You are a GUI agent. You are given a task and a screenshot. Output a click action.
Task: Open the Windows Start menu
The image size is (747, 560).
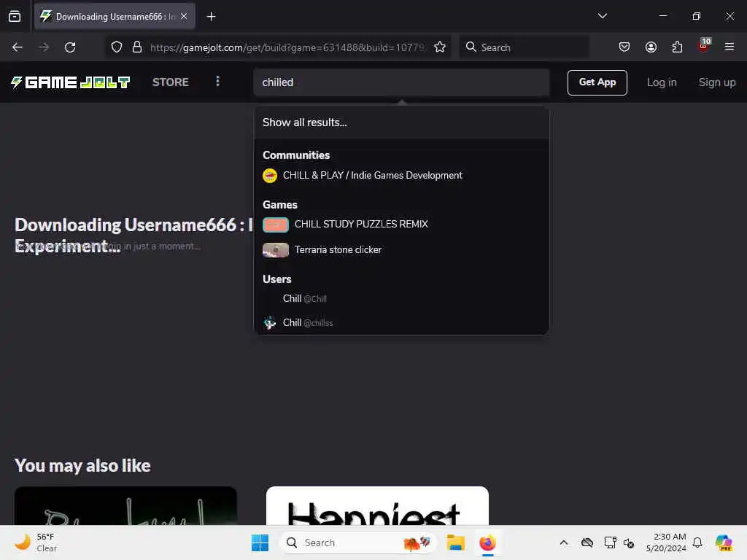coord(260,542)
